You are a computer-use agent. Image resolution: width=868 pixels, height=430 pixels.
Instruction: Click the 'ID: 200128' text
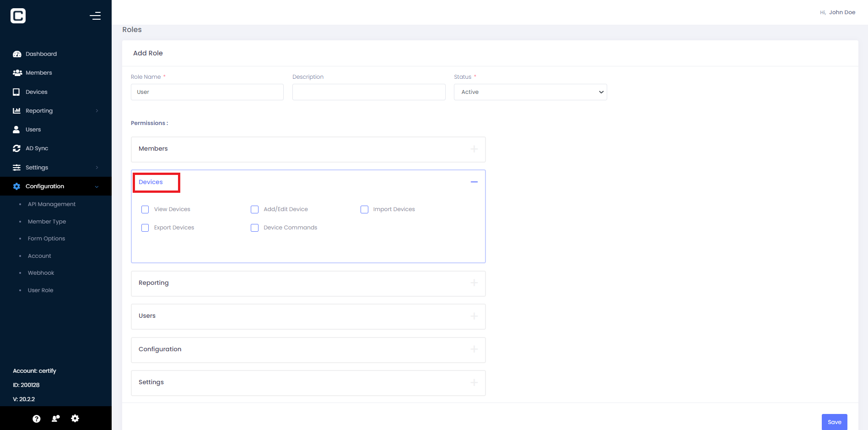point(26,385)
